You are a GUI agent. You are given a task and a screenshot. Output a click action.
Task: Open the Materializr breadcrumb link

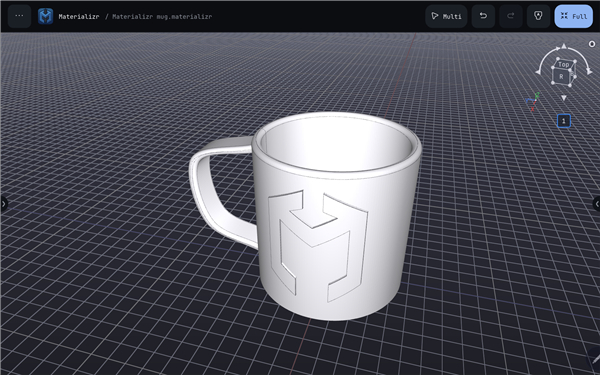79,16
